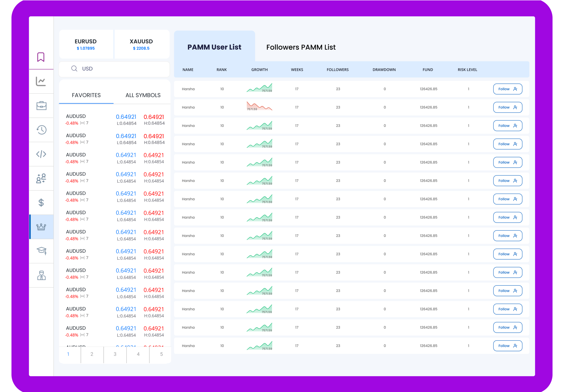
Task: Click the USD search input field
Action: [114, 69]
